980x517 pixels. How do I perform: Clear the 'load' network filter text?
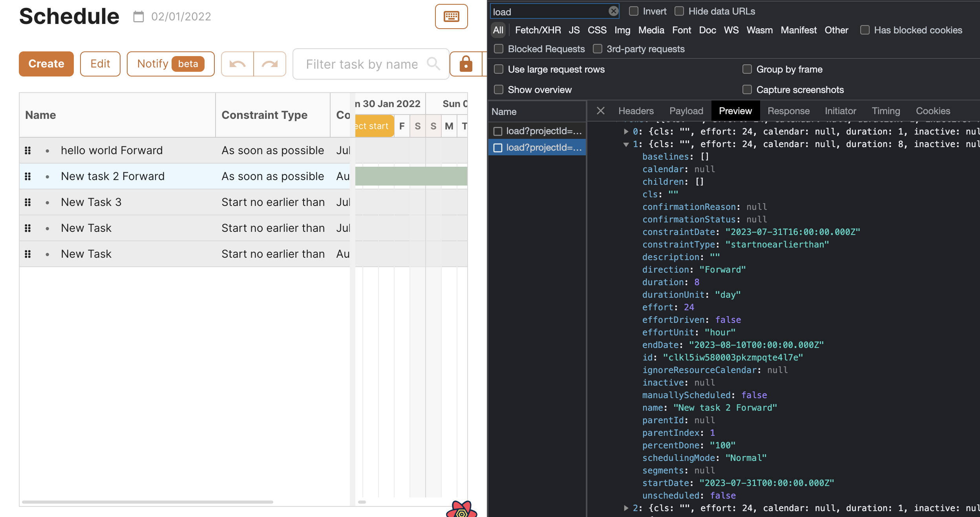[x=613, y=11]
